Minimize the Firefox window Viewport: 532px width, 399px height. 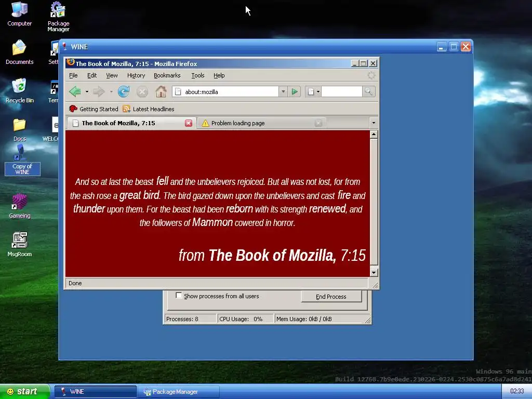[x=355, y=63]
